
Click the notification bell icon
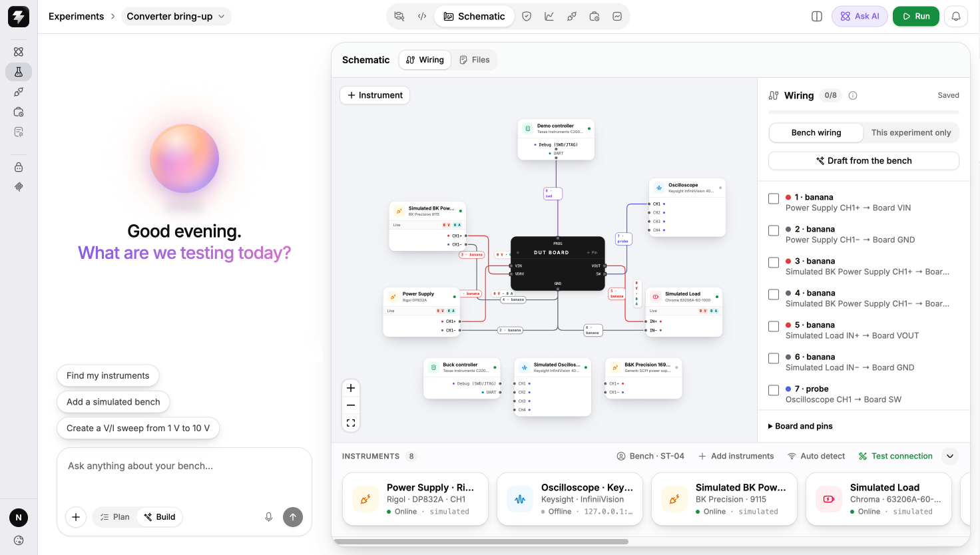coord(956,17)
